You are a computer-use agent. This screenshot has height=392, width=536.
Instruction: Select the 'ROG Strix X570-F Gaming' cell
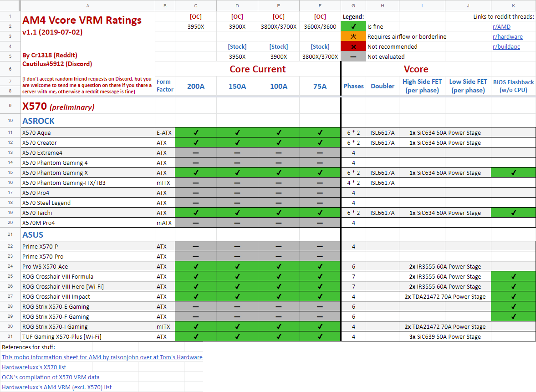(88, 316)
